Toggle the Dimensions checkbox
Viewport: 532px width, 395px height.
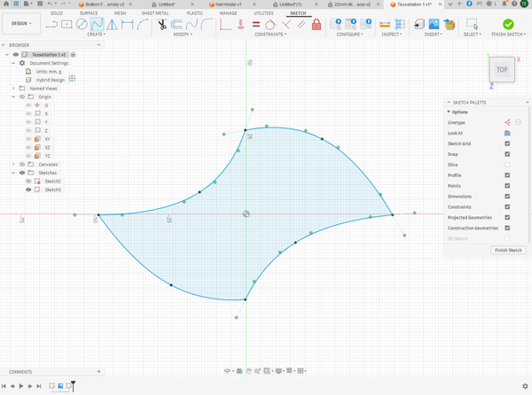507,196
